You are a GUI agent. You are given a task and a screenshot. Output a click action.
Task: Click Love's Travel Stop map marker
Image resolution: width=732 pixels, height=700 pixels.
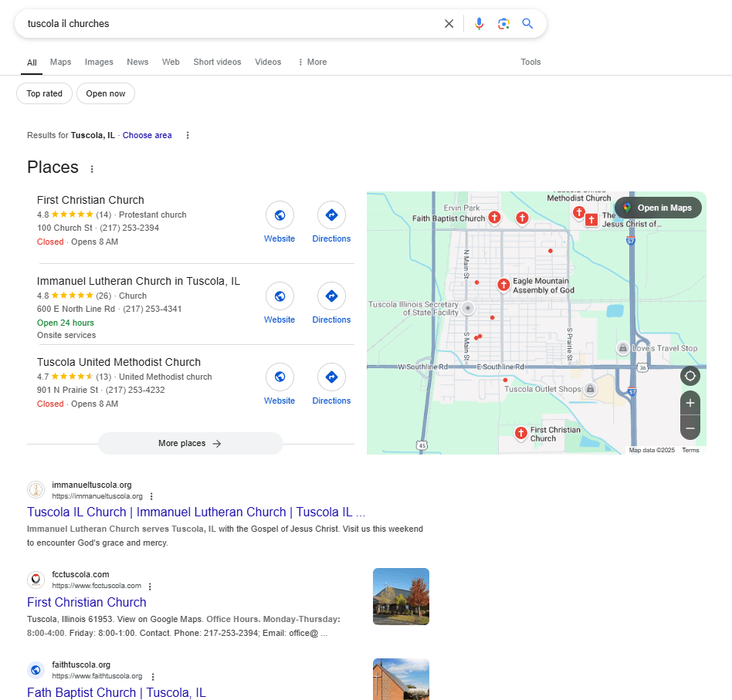click(623, 348)
